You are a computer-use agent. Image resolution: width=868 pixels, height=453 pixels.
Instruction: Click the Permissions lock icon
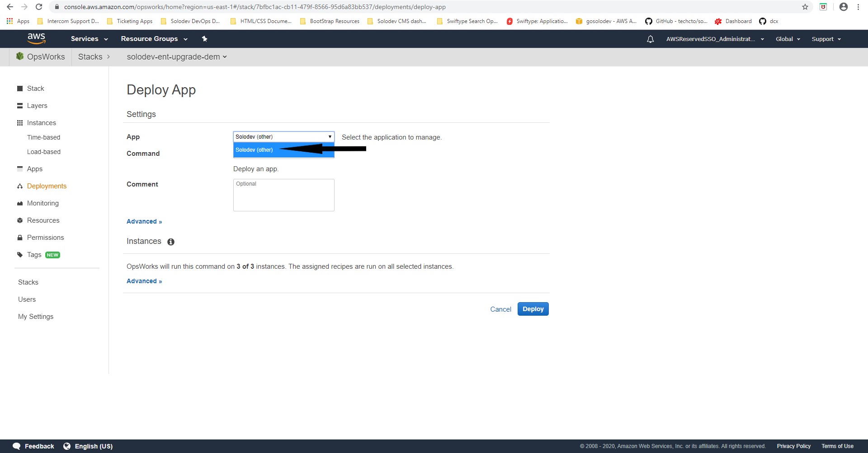[x=20, y=238]
